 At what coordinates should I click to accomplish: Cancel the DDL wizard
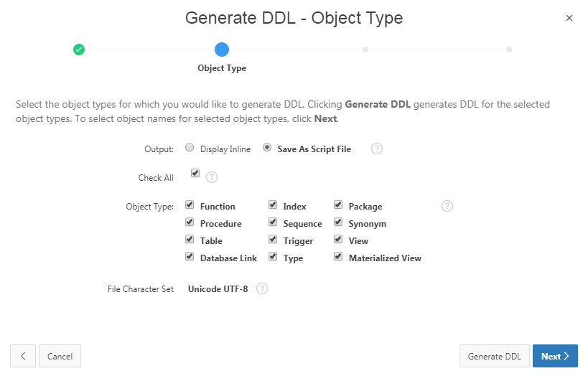click(x=60, y=356)
